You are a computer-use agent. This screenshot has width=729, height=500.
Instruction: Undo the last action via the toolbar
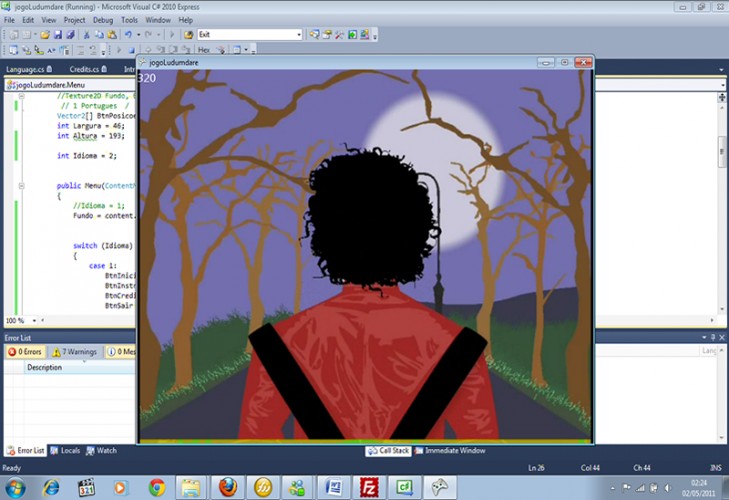pos(128,34)
